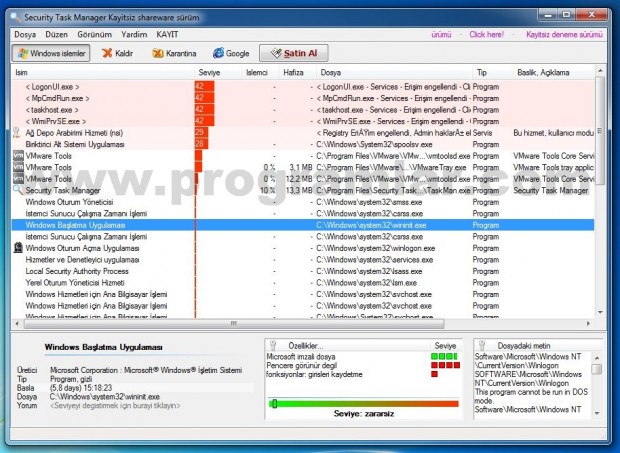Click VMware icon of 12,2 MB row

pos(18,178)
